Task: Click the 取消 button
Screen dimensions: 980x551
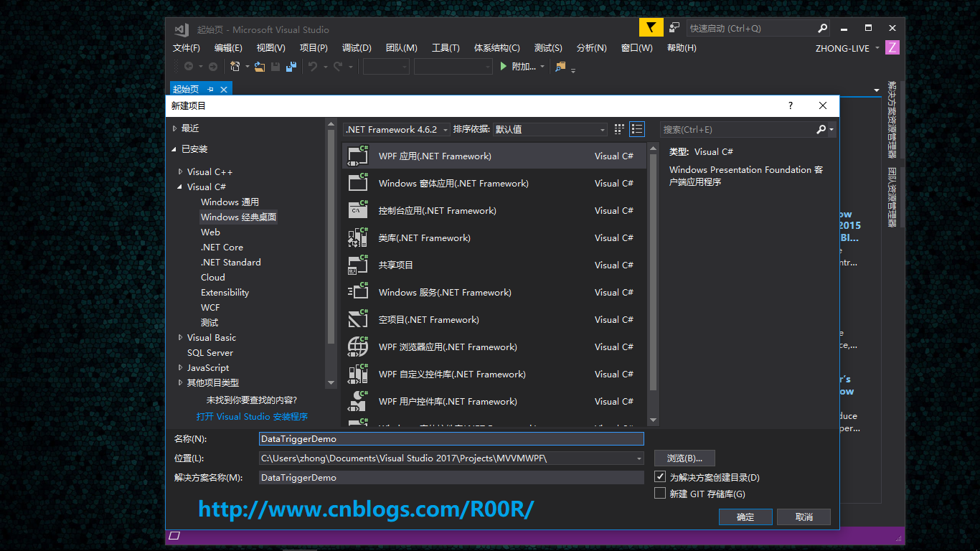Action: tap(804, 517)
